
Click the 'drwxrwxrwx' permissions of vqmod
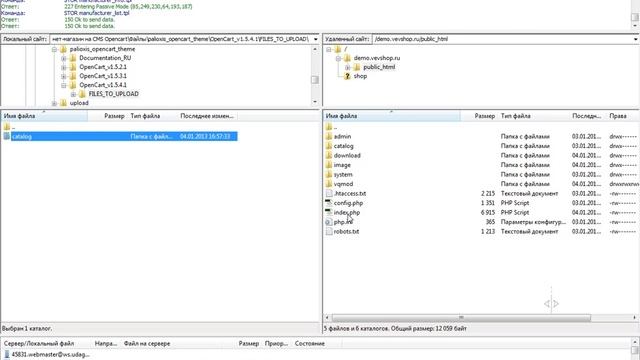(624, 184)
